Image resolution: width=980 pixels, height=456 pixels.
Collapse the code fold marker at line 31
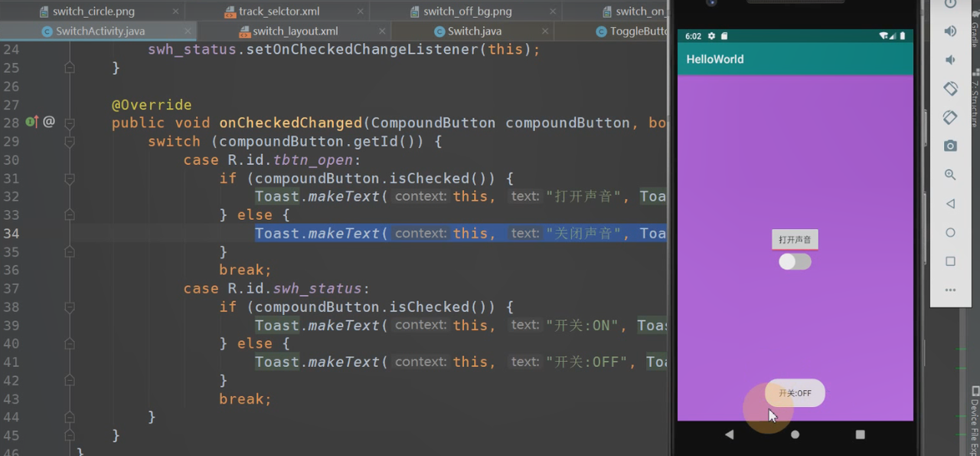[70, 178]
